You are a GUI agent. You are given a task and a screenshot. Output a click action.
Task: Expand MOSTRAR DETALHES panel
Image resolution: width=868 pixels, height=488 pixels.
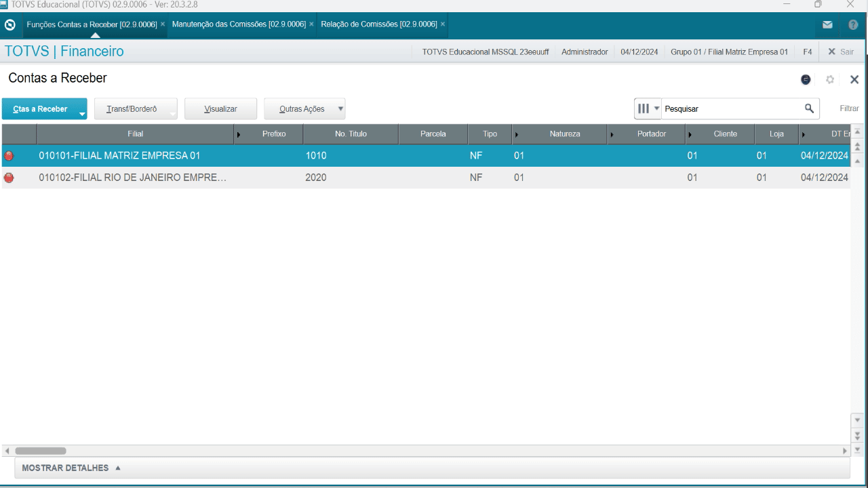(71, 468)
